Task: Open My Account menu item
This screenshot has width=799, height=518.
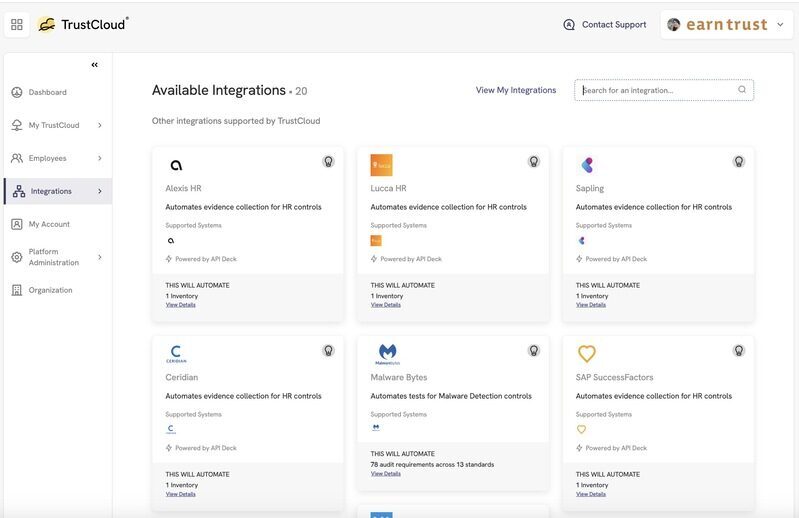Action: 49,224
